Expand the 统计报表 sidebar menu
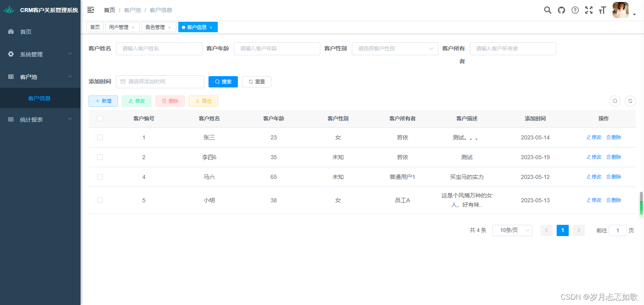 click(x=40, y=119)
